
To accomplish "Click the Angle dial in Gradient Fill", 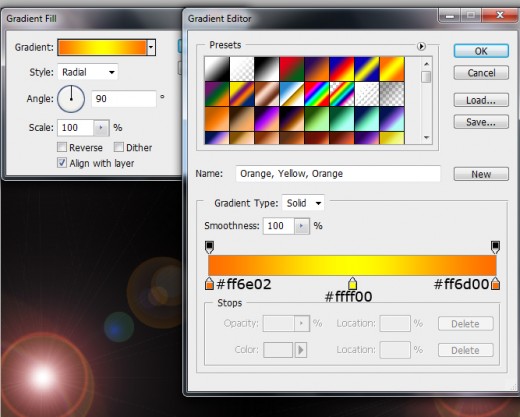I will pyautogui.click(x=71, y=99).
